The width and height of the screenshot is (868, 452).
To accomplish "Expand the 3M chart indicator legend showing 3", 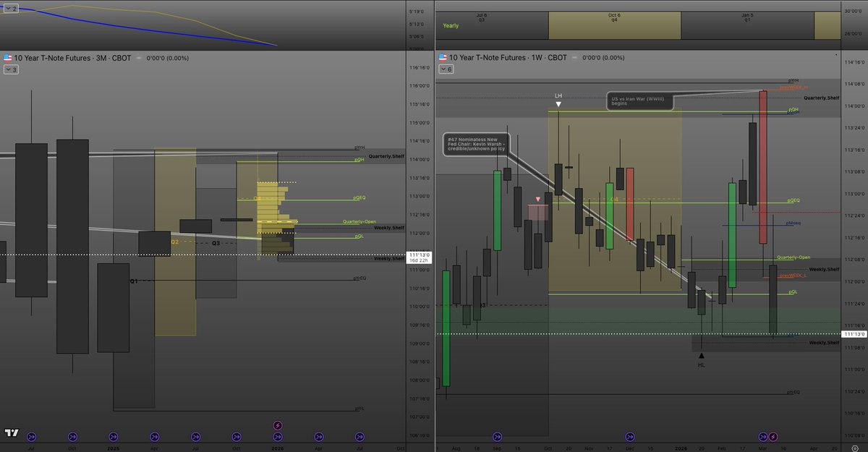I will point(11,69).
